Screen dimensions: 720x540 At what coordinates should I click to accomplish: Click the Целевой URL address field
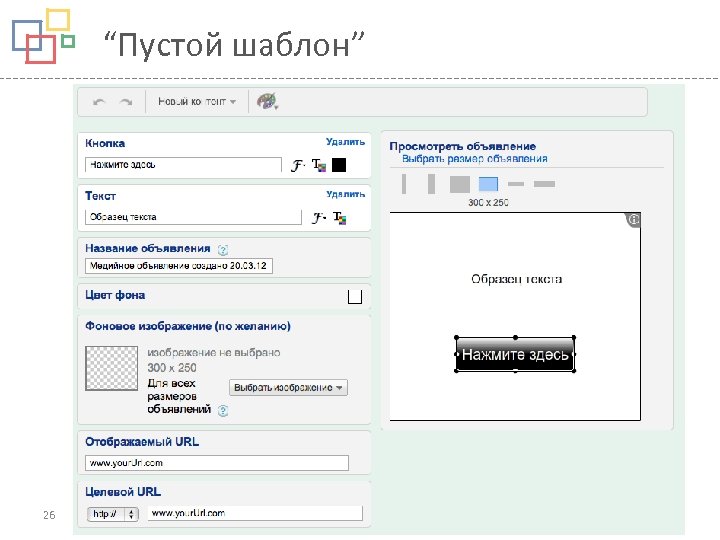point(255,513)
